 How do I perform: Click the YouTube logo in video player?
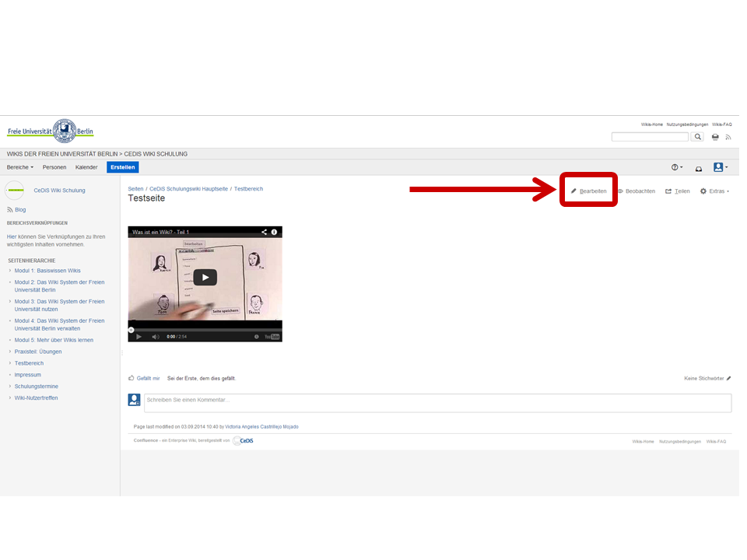[x=272, y=337]
